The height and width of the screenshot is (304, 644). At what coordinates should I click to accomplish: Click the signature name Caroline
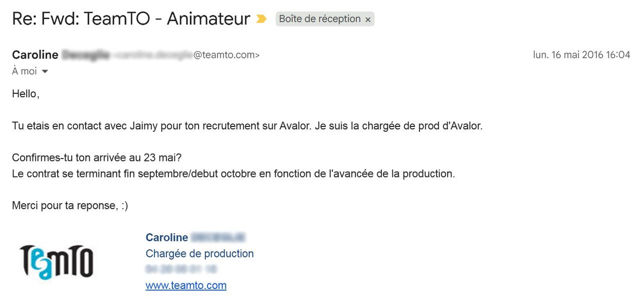click(x=167, y=238)
